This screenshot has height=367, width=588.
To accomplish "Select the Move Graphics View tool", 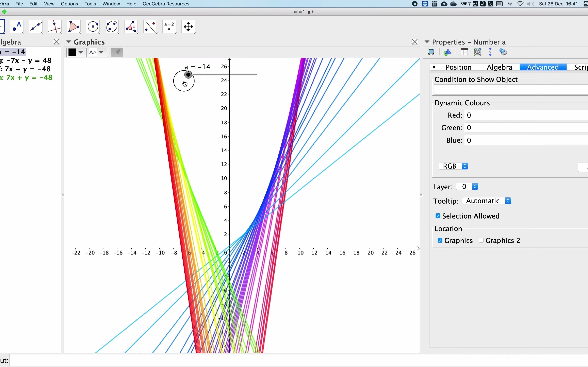I will 188,27.
